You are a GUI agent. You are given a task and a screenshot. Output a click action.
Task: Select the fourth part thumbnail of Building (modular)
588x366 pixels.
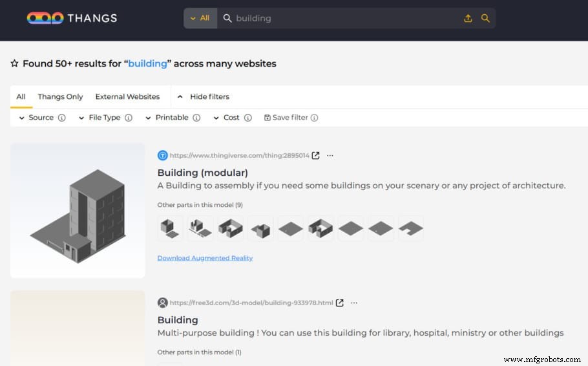point(260,228)
